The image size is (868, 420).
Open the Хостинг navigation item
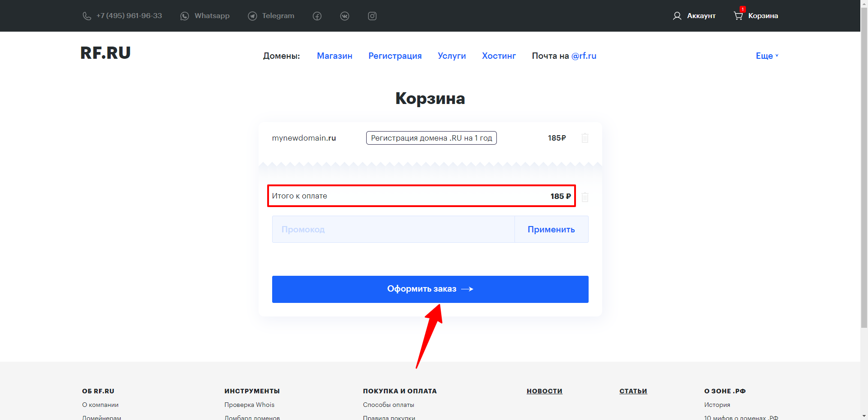pyautogui.click(x=499, y=56)
